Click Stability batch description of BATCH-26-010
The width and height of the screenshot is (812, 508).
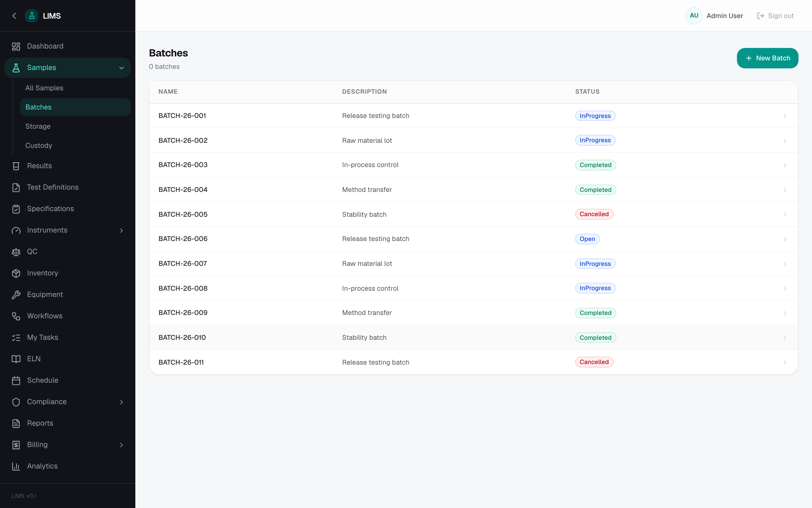[x=364, y=338]
